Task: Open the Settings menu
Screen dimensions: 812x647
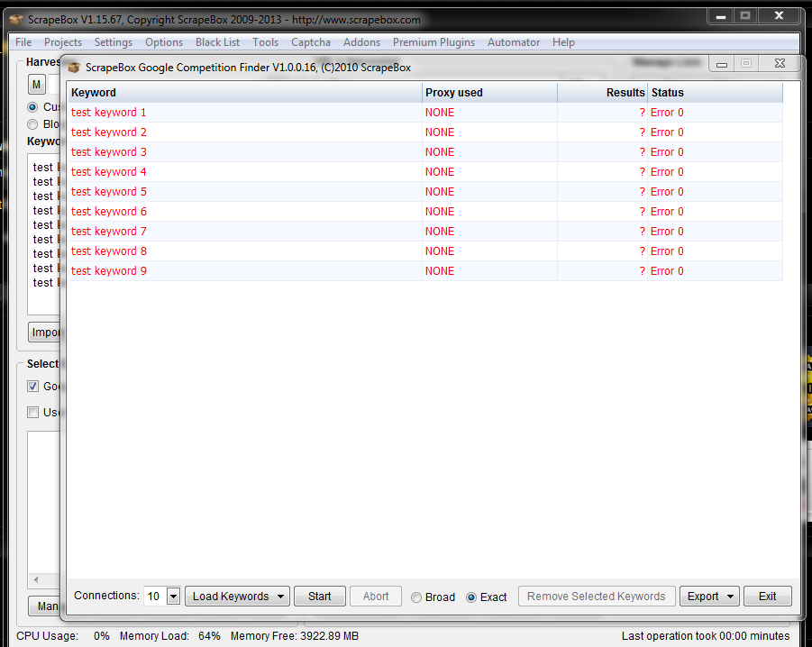Action: [x=114, y=42]
